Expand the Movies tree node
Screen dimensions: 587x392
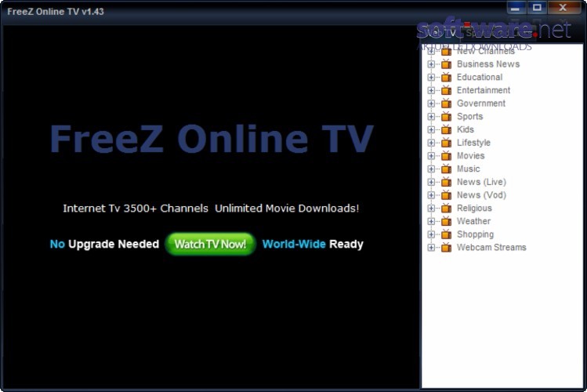click(x=431, y=156)
